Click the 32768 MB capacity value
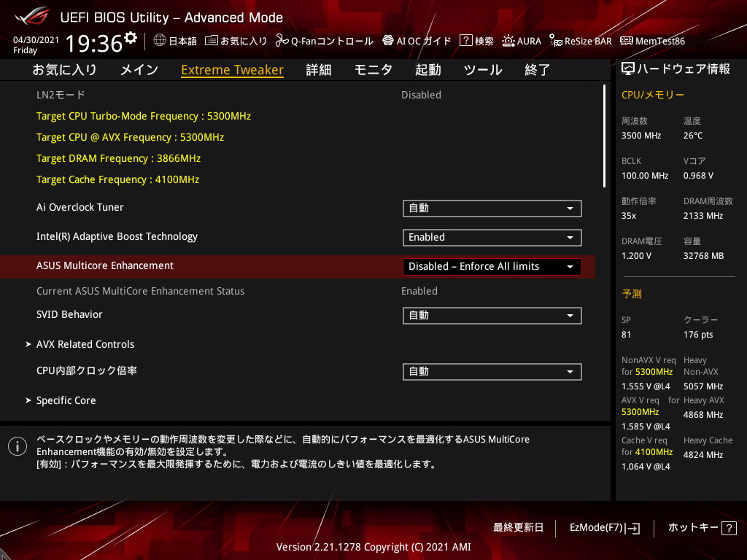747x560 pixels. [704, 256]
